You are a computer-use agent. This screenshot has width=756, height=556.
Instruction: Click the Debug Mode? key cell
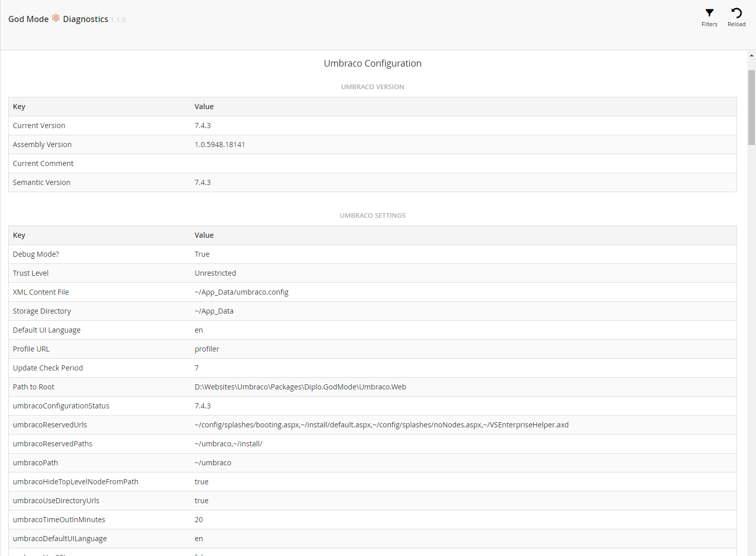point(36,254)
